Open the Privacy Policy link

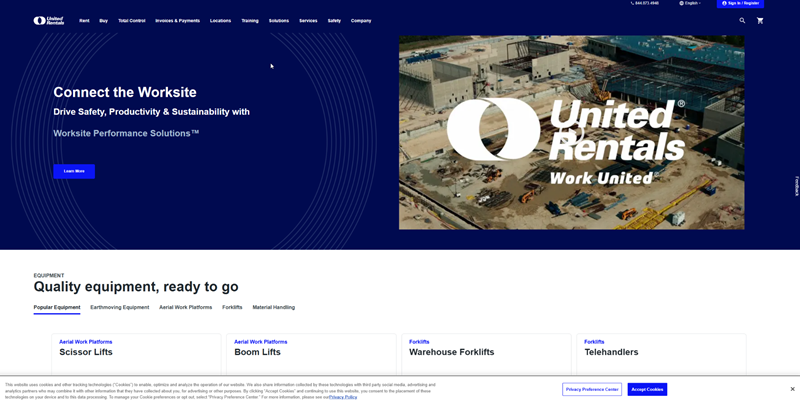(343, 397)
